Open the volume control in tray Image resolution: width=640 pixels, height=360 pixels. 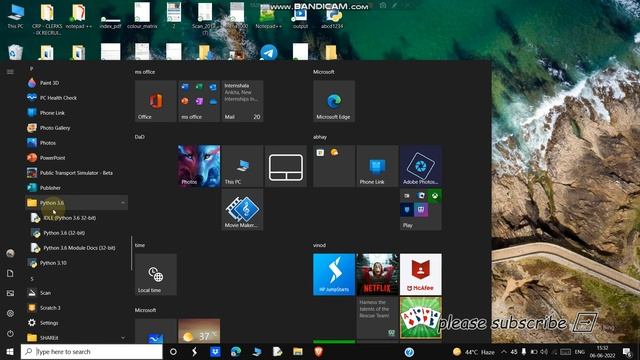[x=544, y=352]
